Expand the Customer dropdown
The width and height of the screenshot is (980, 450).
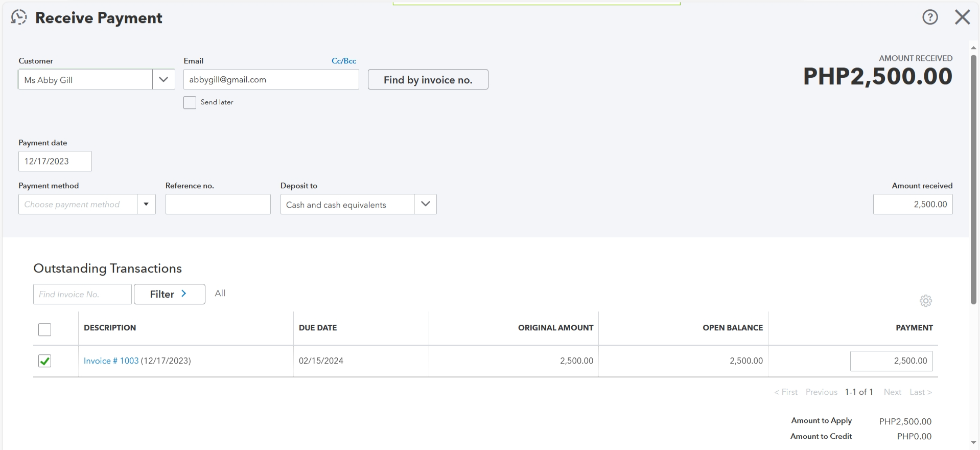tap(164, 80)
